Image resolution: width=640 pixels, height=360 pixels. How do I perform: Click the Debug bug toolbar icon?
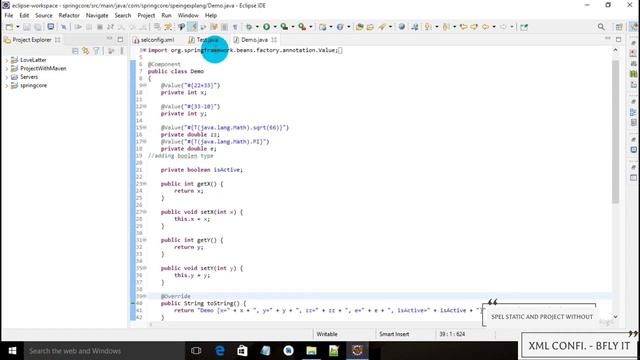coord(249,27)
